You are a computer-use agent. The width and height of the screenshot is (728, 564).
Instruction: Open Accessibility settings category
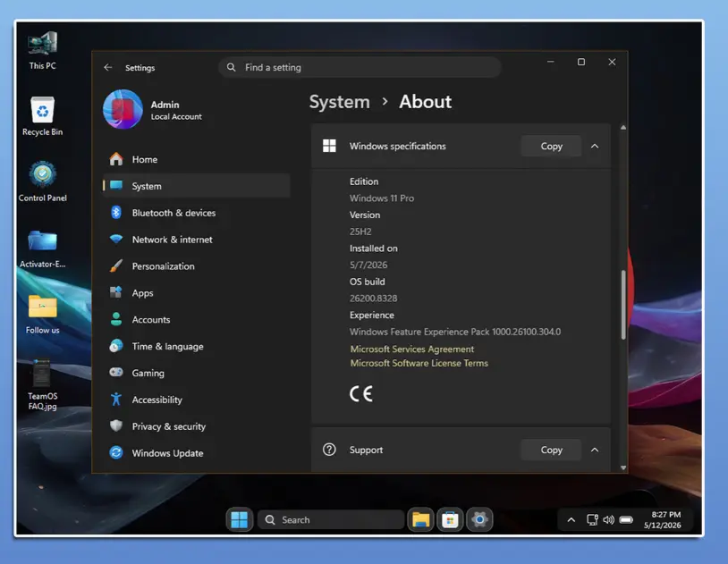pyautogui.click(x=197, y=400)
